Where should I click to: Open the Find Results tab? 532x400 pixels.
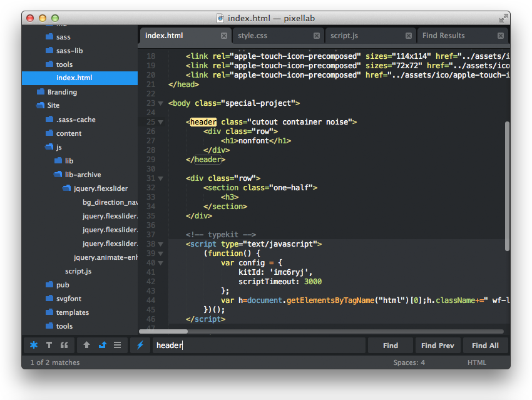[463, 36]
